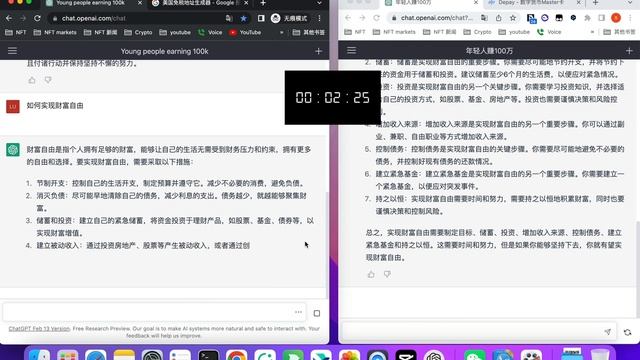This screenshot has height=360, width=640.
Task: Open sidebar hamburger menu in left ChatGPT window
Action: pos(12,51)
